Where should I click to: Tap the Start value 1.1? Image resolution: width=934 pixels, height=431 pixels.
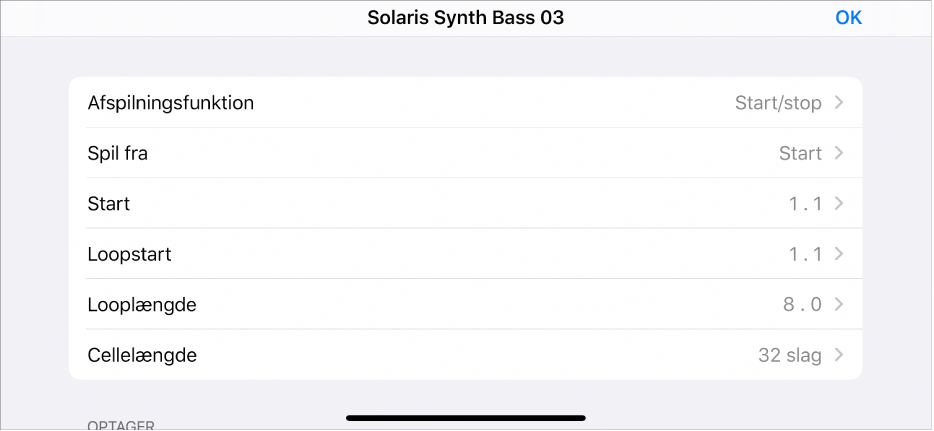click(805, 204)
